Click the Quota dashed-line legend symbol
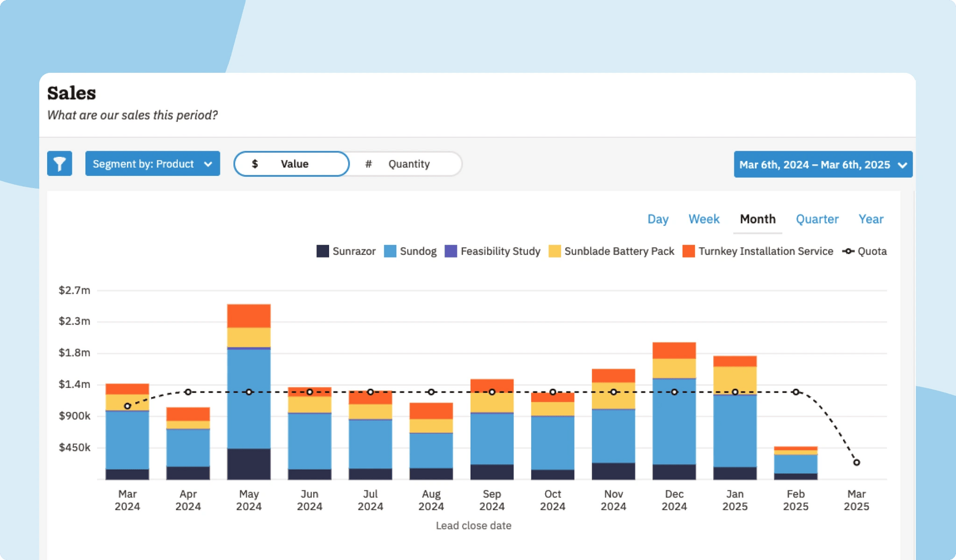 point(847,251)
